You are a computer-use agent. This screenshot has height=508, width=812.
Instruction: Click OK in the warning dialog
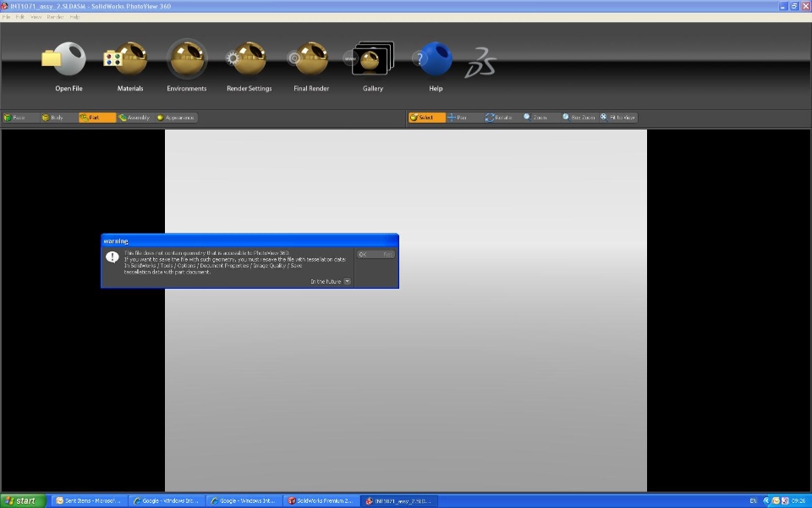(x=376, y=255)
